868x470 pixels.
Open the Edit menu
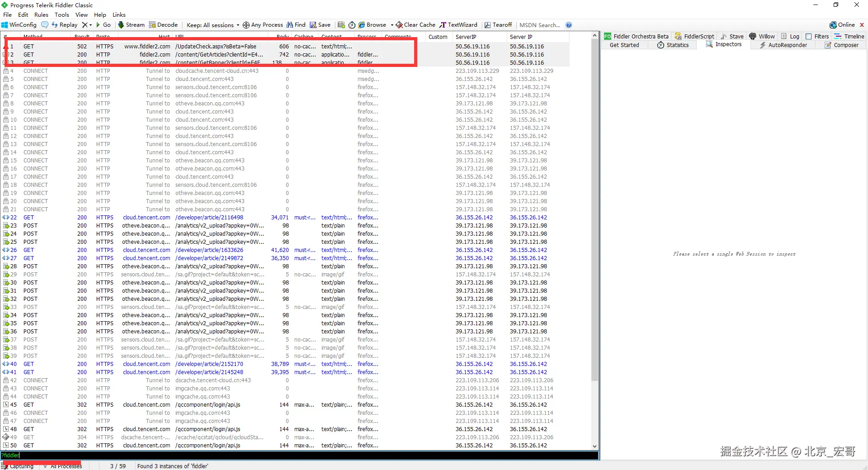click(x=23, y=14)
